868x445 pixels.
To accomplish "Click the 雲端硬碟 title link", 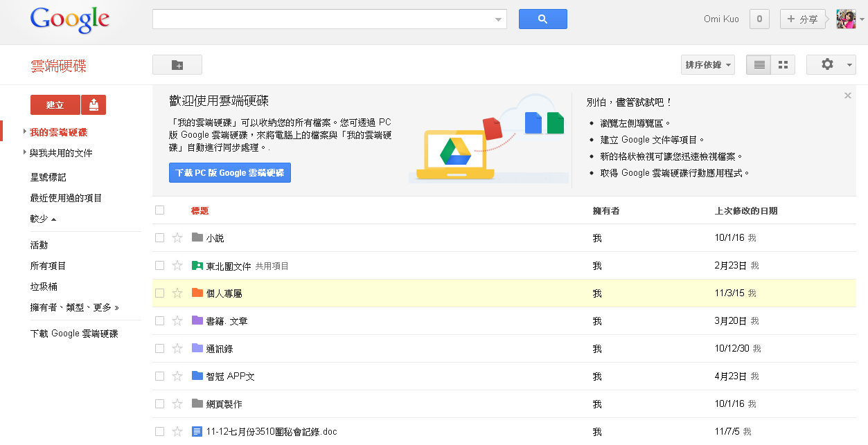I will (x=59, y=66).
